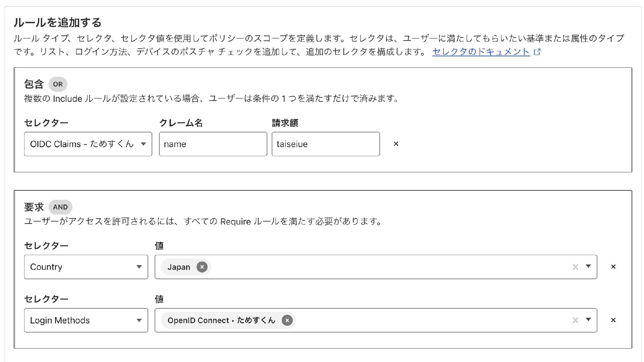
Task: Open the Country selector dropdown
Action: point(86,267)
